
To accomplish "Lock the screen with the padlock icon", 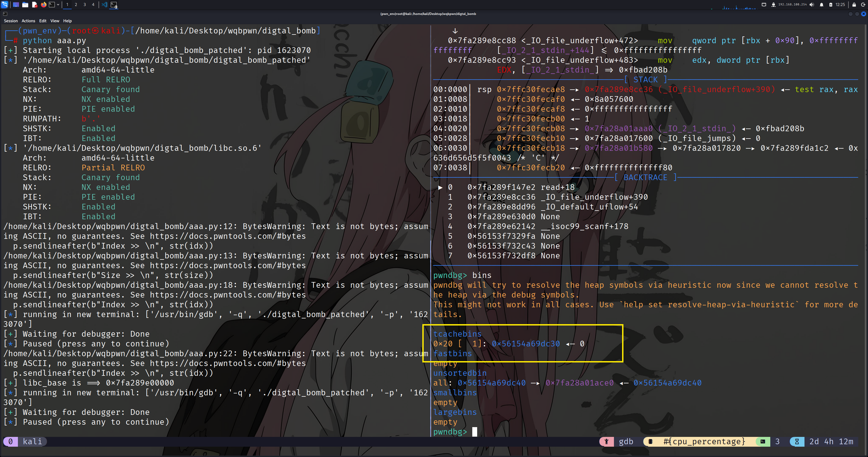I will (854, 5).
